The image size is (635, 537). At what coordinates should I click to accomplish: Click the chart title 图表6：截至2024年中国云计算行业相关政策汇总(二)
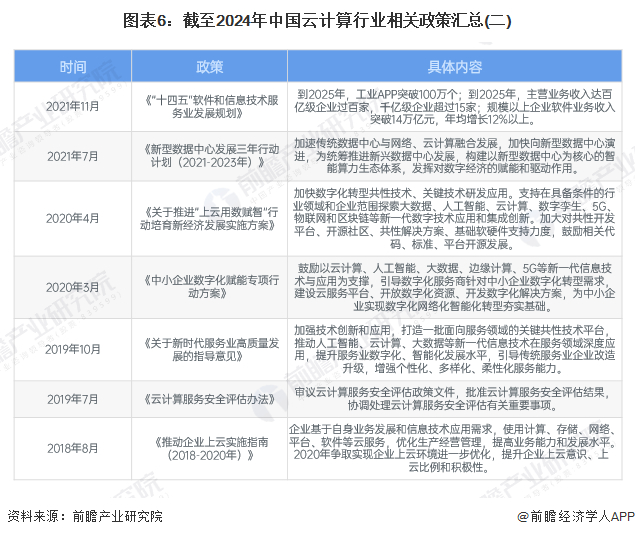pyautogui.click(x=317, y=20)
